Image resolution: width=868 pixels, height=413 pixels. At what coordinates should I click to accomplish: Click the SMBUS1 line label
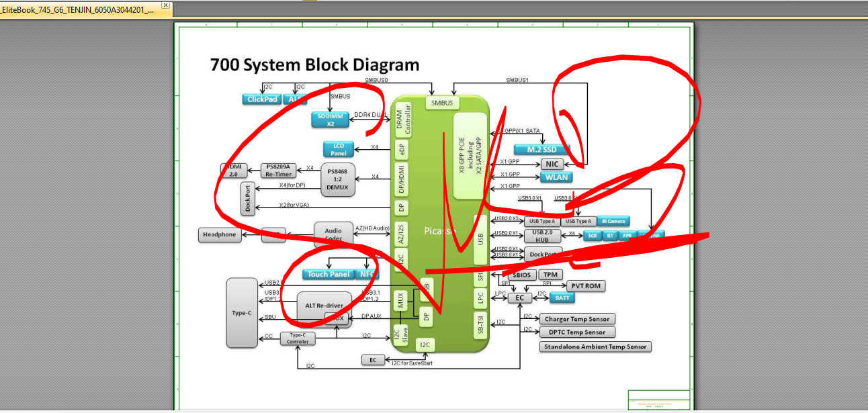pos(517,81)
